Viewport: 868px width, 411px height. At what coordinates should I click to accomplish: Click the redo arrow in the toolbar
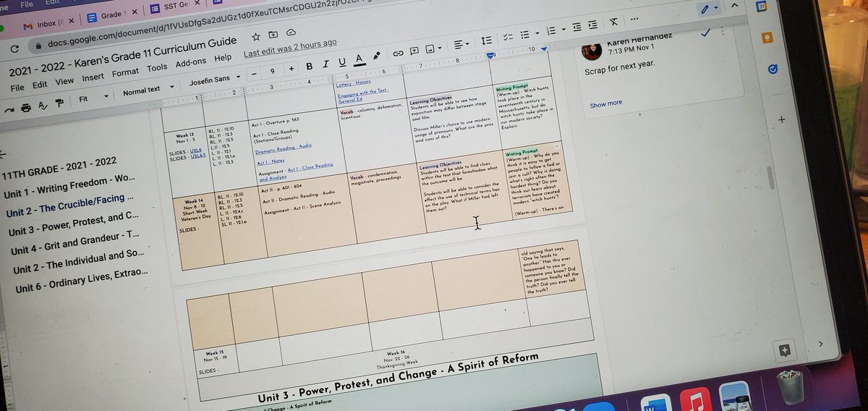[8, 109]
